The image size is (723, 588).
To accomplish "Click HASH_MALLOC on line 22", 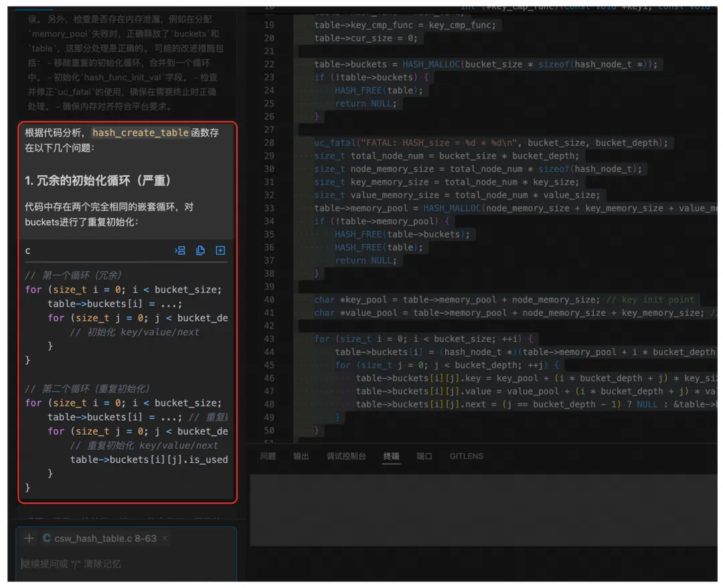I will pyautogui.click(x=431, y=64).
